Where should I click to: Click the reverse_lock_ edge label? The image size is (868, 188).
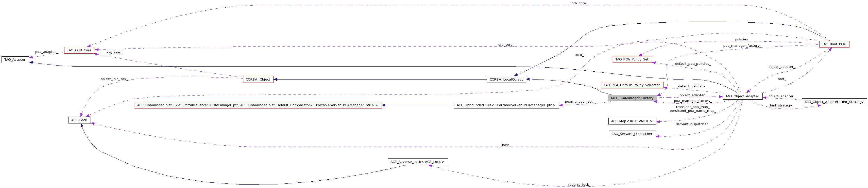[579, 185]
